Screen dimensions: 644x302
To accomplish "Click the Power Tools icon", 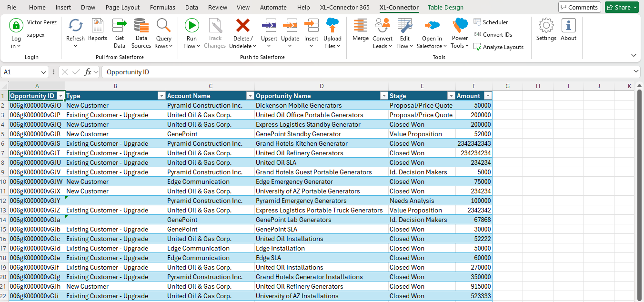I will click(460, 26).
